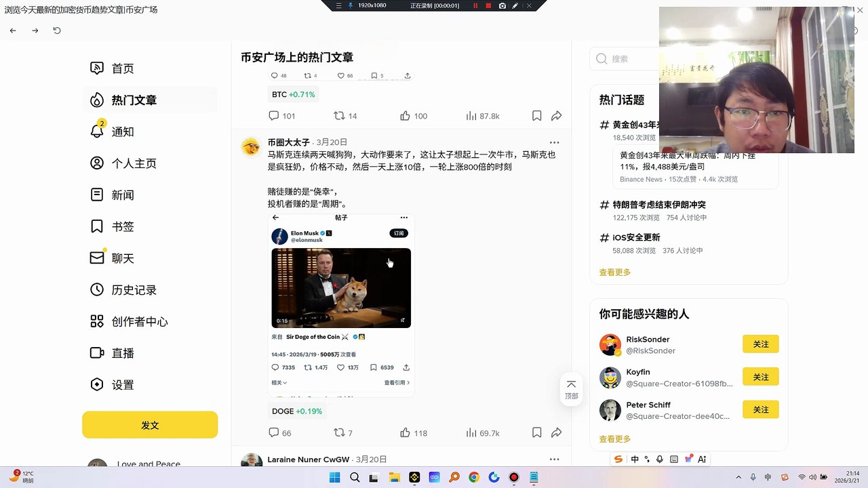Follow Koyfin
The image size is (868, 488).
tap(761, 377)
